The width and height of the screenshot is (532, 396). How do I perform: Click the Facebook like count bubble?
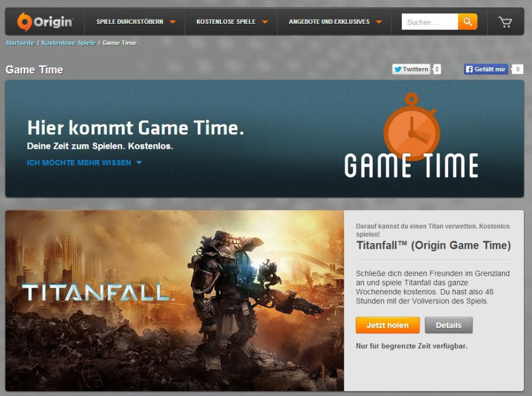[517, 69]
